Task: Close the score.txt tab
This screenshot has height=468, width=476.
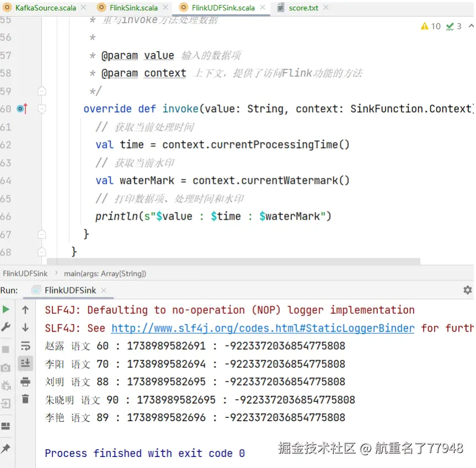Action: (x=326, y=7)
